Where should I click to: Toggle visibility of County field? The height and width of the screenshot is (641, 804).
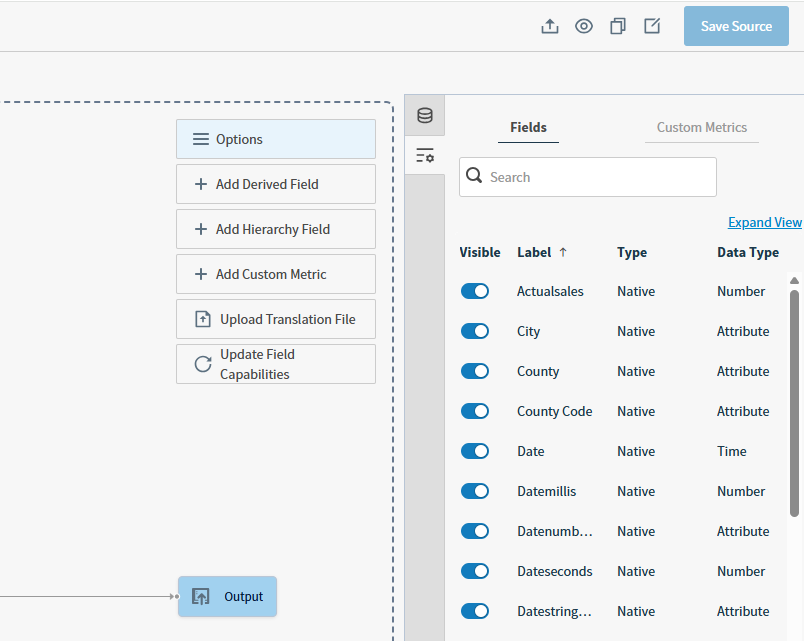(475, 371)
